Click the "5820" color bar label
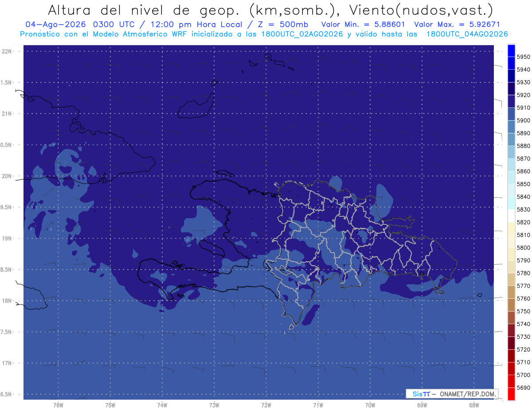532x411 pixels. (x=523, y=222)
